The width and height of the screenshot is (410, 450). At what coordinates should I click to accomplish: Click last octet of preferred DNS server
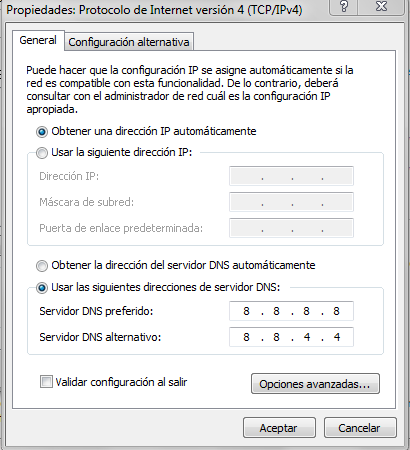click(336, 311)
